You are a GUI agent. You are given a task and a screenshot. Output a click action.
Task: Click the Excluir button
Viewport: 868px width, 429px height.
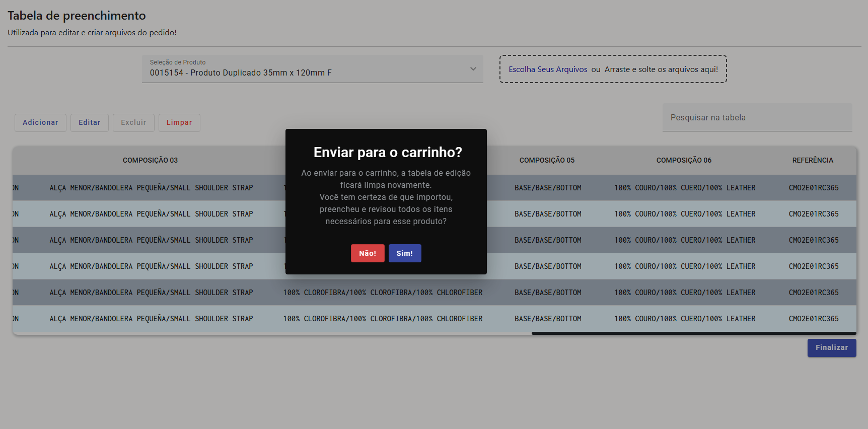coord(133,123)
